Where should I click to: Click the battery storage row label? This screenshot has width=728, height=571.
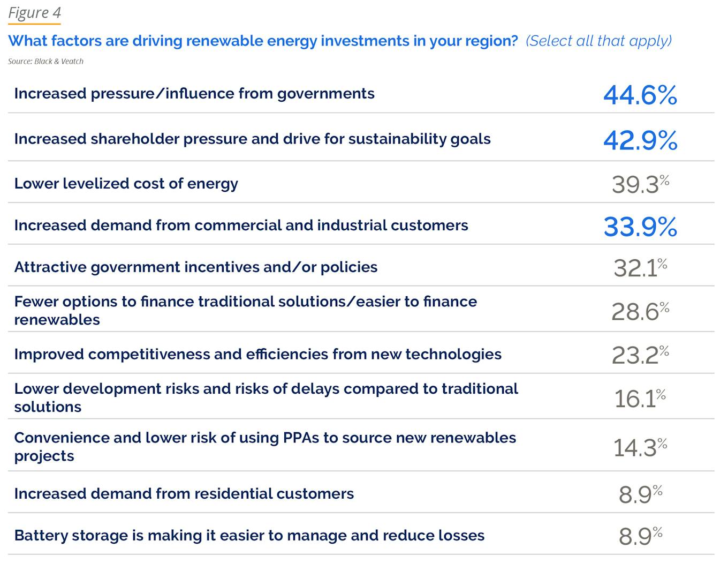249,536
